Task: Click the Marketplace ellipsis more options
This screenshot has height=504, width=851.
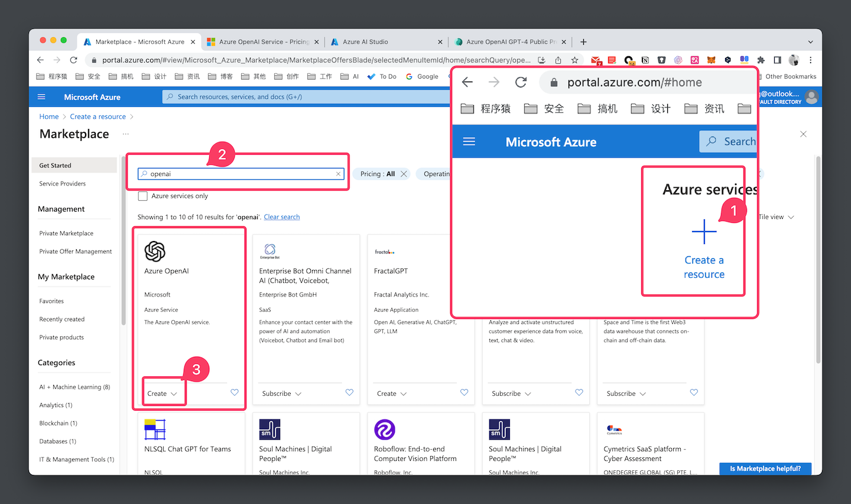Action: [125, 134]
